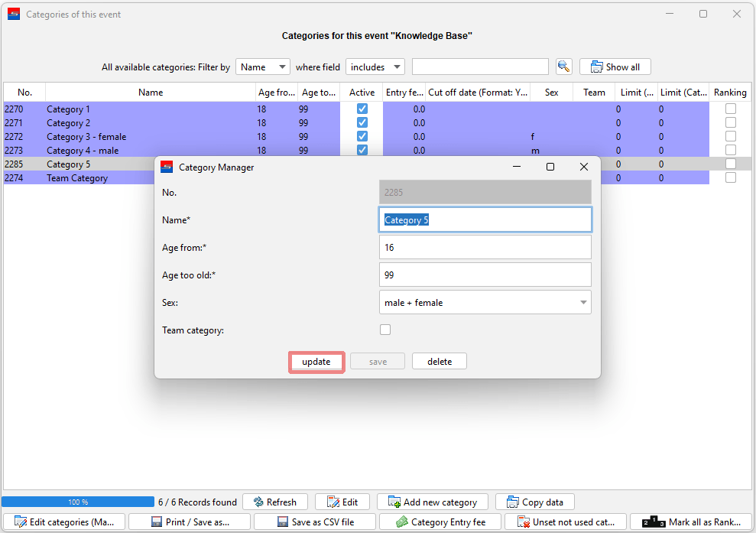Expand the 'includes' condition dropdown
Viewport: 756px width, 533px height.
[375, 67]
